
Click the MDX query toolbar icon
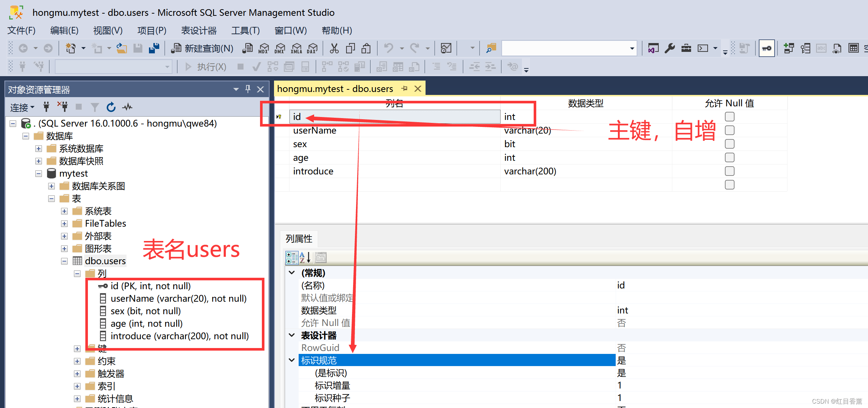point(263,48)
